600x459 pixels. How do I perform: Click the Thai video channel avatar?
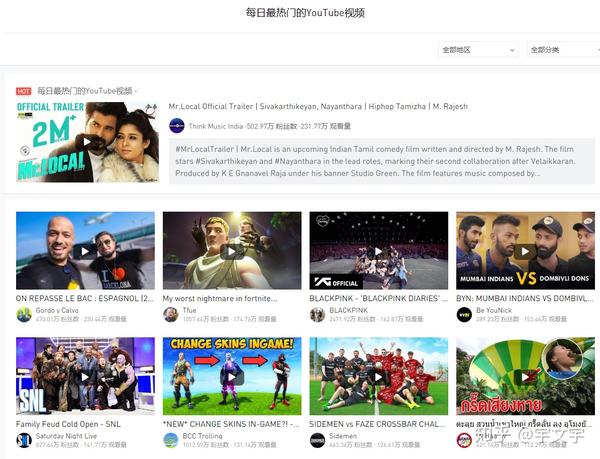(x=464, y=440)
